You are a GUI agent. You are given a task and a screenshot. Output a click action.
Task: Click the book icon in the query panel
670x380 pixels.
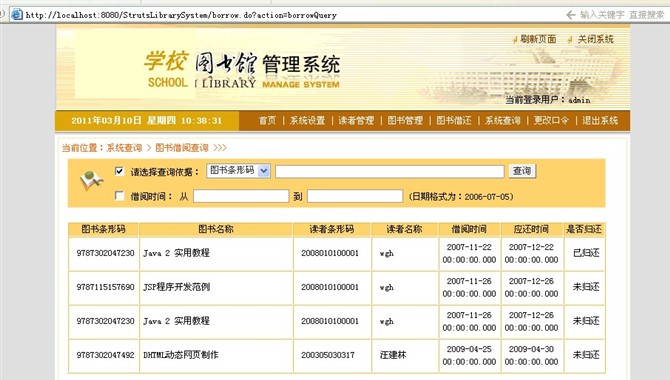click(92, 180)
